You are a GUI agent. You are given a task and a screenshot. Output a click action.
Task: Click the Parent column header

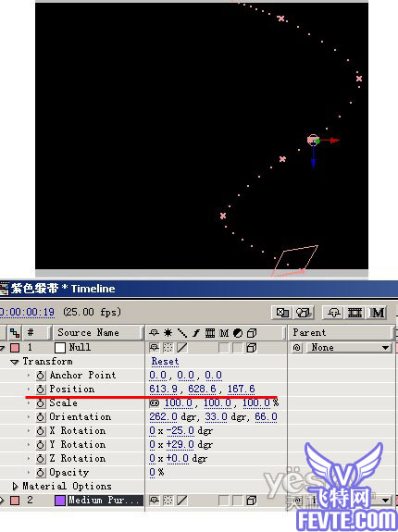point(342,333)
